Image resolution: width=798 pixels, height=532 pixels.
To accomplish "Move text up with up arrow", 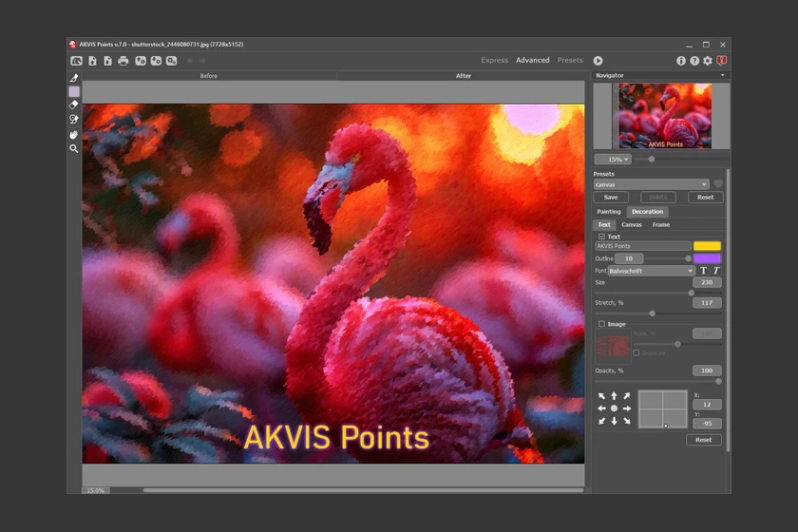I will [x=615, y=396].
